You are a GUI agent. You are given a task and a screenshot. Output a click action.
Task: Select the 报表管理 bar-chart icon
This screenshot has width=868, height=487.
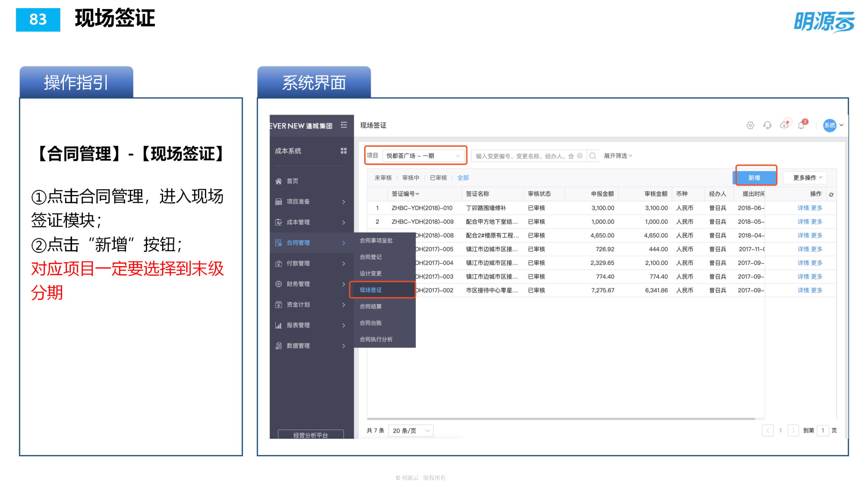click(279, 325)
